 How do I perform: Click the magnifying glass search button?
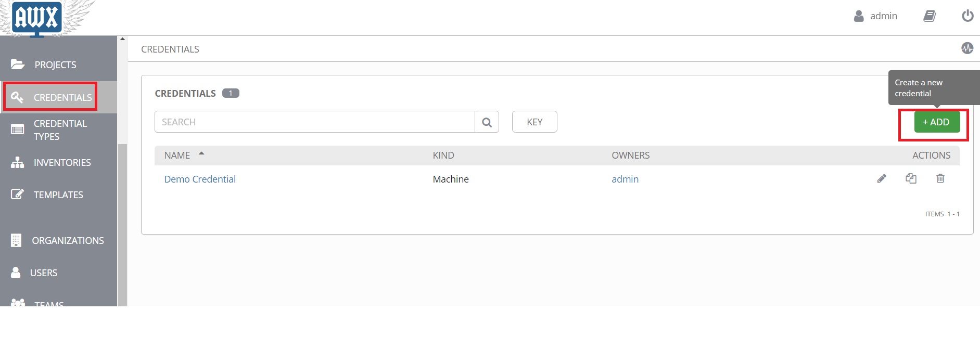pos(487,122)
